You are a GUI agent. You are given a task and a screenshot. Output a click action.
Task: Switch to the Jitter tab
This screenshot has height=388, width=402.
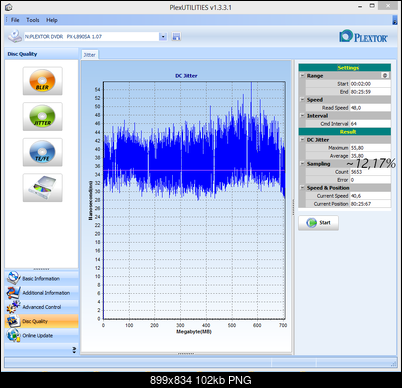tap(89, 55)
